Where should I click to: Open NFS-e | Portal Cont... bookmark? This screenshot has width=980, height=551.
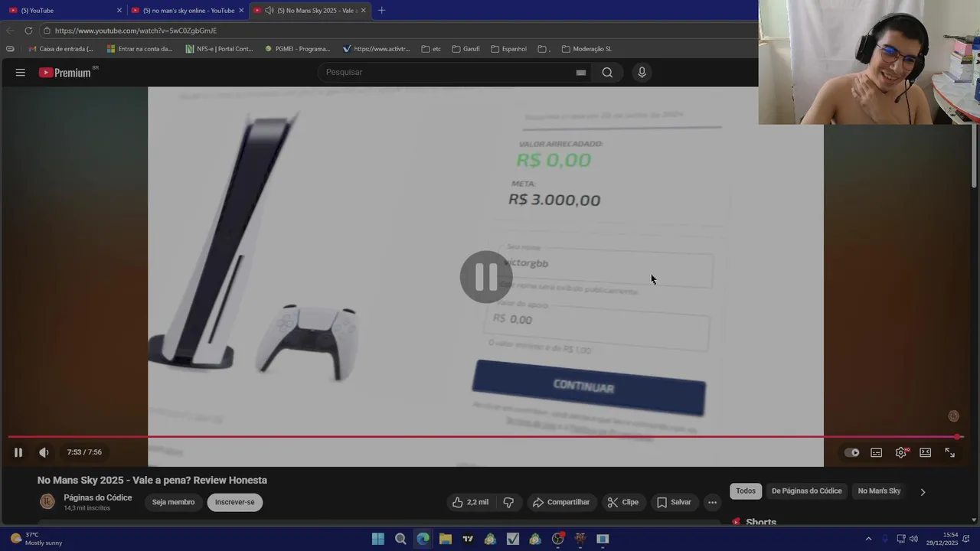click(x=219, y=49)
